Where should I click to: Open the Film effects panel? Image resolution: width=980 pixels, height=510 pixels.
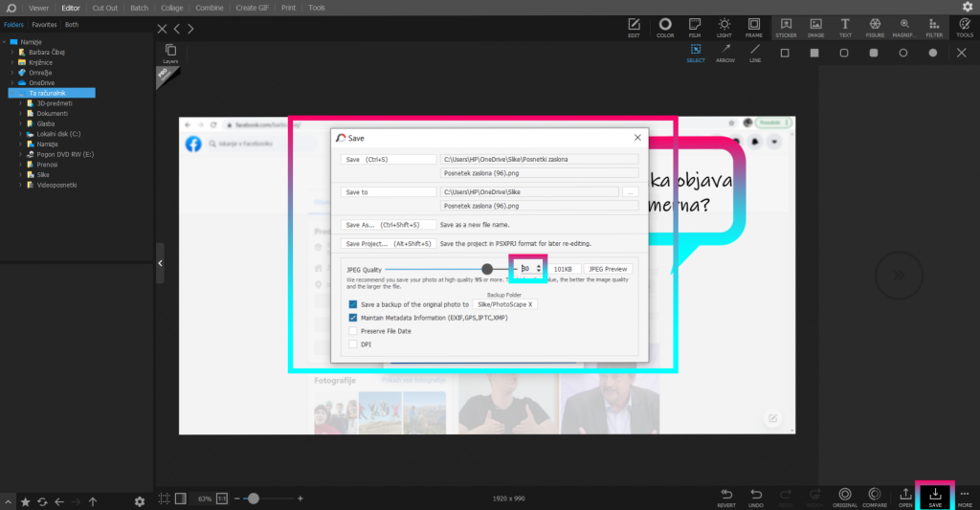click(695, 28)
